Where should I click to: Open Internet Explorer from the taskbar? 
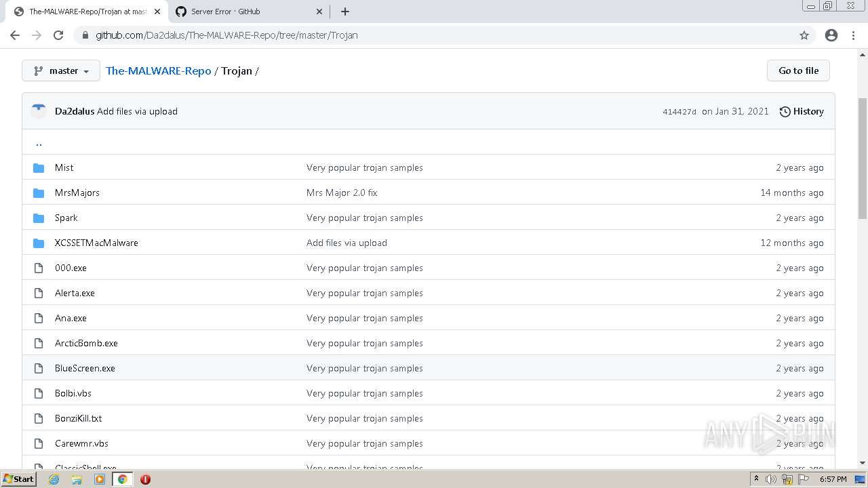pos(54,479)
